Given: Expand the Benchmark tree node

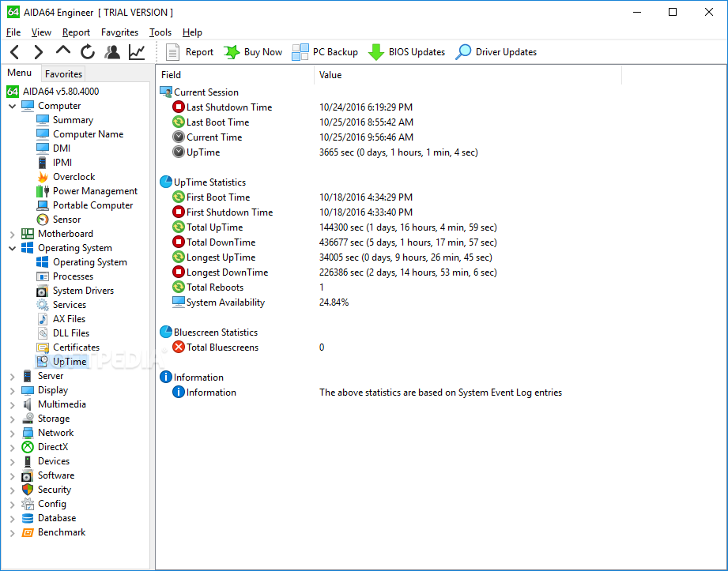Looking at the screenshot, I should point(13,533).
